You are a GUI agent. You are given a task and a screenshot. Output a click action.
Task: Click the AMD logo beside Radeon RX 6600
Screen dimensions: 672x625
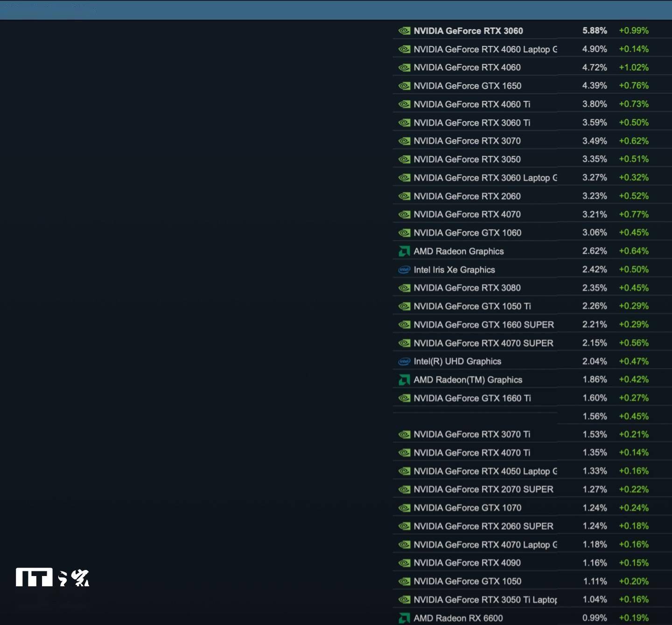[x=404, y=618]
